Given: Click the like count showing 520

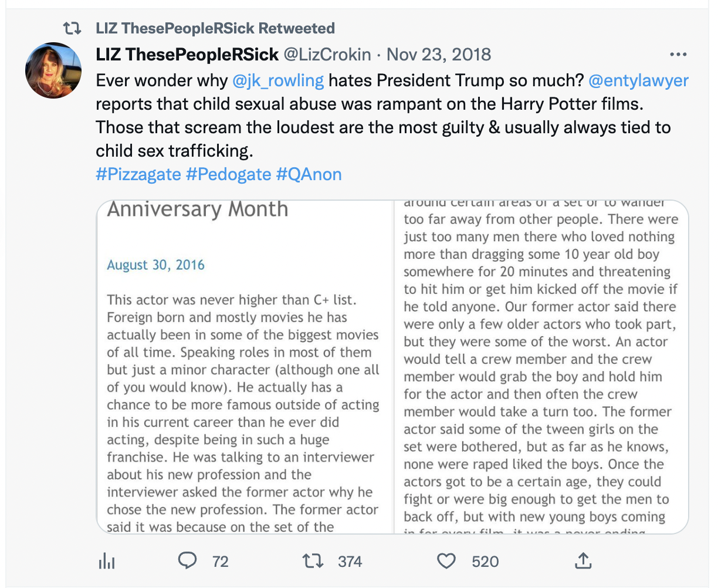Looking at the screenshot, I should click(485, 561).
